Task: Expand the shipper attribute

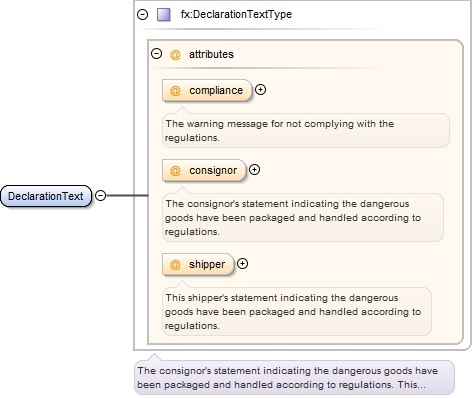Action: (242, 264)
